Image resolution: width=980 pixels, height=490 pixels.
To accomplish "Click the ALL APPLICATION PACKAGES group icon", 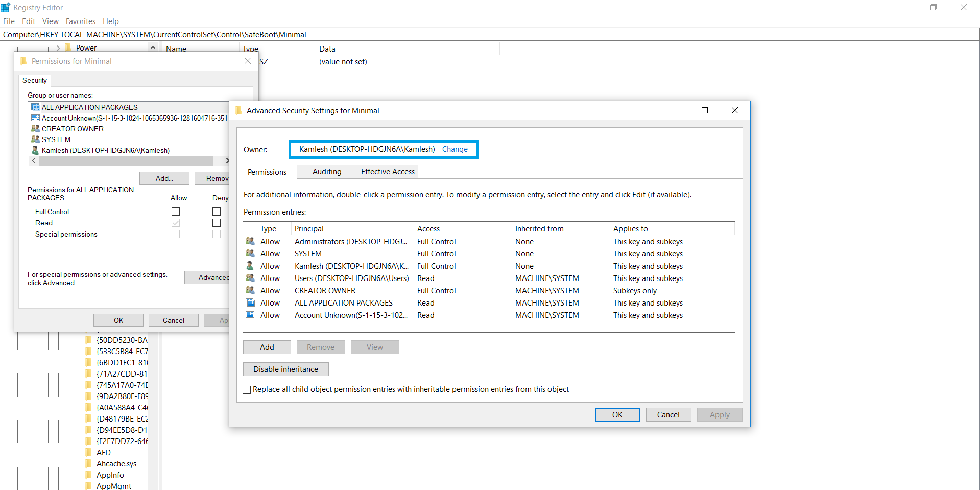I will 35,107.
